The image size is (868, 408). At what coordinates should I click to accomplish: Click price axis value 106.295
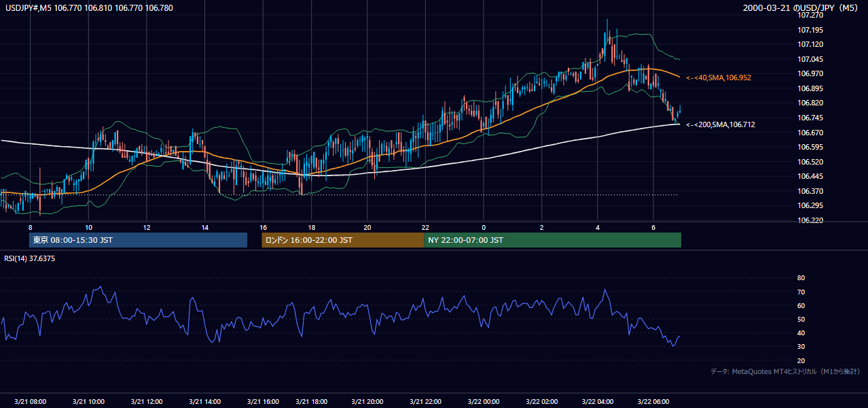(x=810, y=205)
